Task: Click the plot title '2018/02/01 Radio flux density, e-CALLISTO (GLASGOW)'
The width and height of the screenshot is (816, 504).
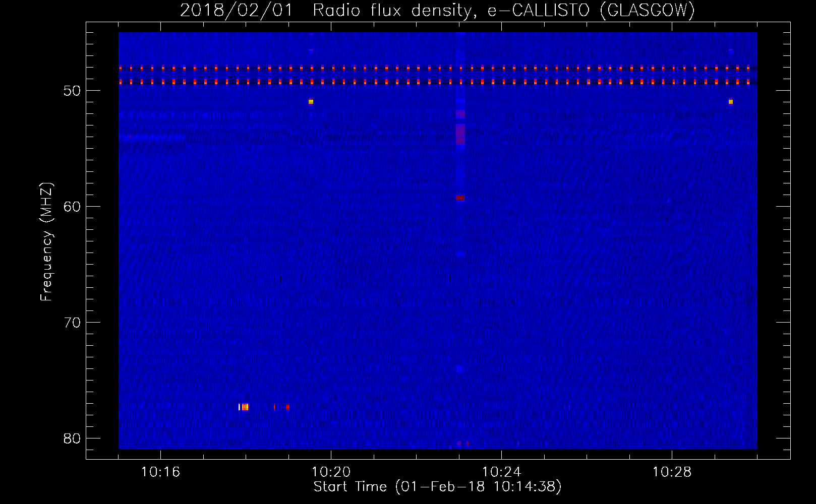Action: click(437, 10)
